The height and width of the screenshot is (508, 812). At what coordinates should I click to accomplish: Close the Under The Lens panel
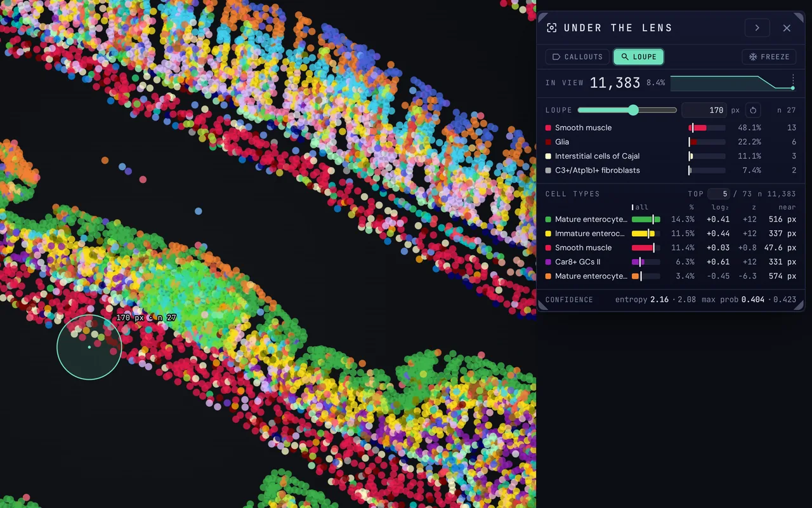coord(787,28)
